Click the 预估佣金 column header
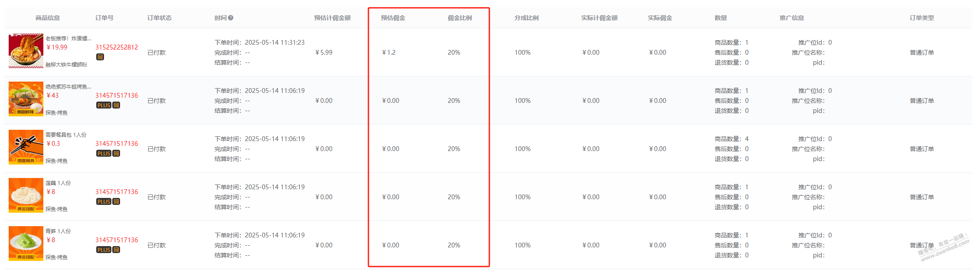This screenshot has width=980, height=270. click(393, 18)
